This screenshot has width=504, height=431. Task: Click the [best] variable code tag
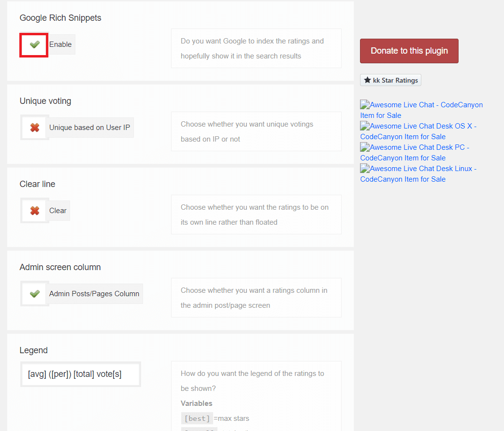pyautogui.click(x=197, y=418)
